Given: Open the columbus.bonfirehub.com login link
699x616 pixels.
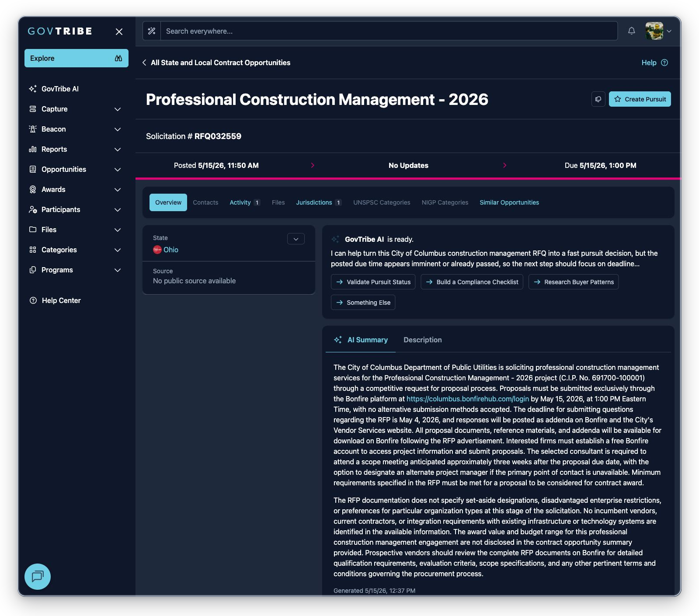Looking at the screenshot, I should pyautogui.click(x=468, y=399).
